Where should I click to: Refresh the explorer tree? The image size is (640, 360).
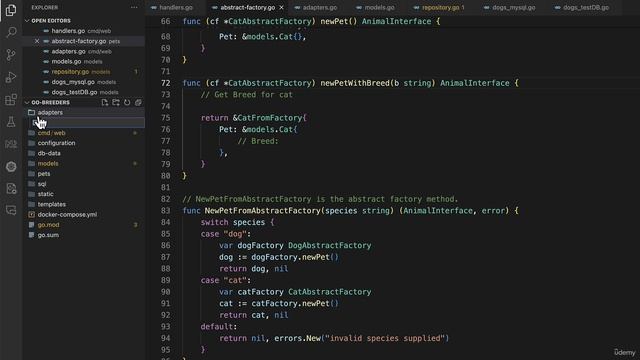[127, 102]
